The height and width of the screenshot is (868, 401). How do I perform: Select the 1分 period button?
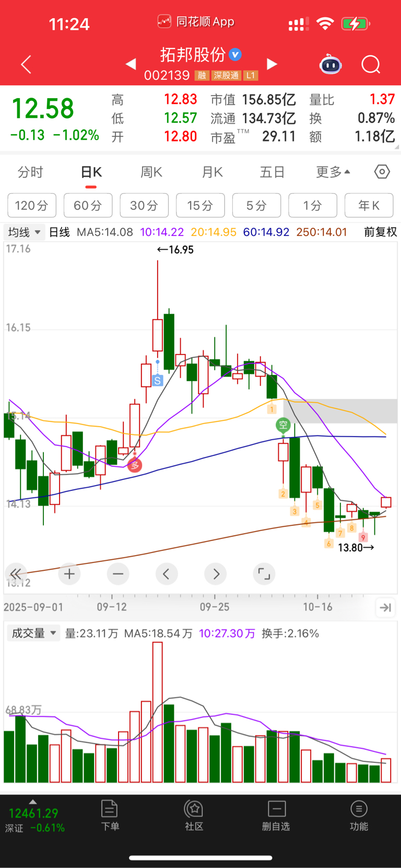click(313, 205)
